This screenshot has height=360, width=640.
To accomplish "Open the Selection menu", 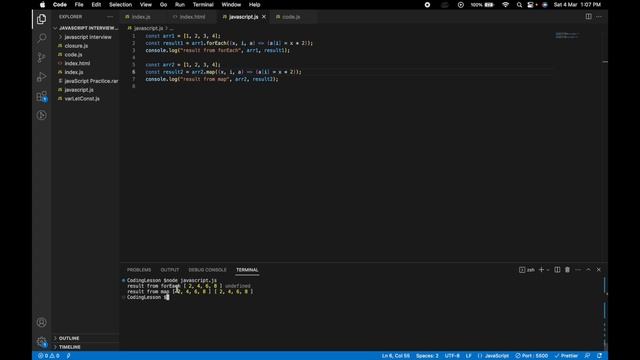I will click(120, 5).
